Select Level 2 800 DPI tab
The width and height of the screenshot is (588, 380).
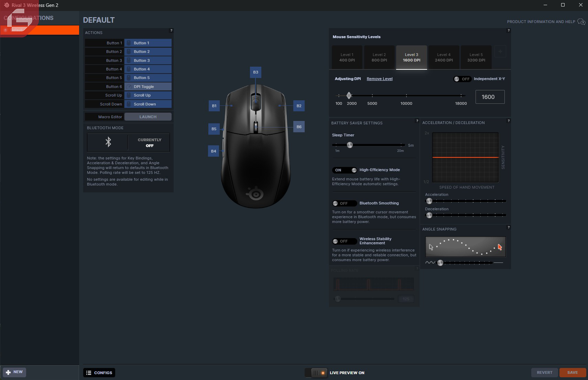pos(379,57)
